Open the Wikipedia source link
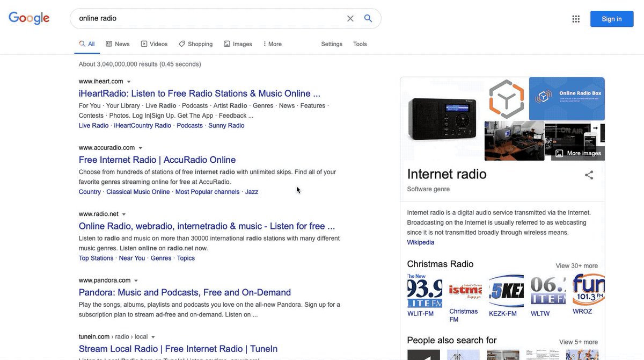This screenshot has width=644, height=360. pos(421,242)
